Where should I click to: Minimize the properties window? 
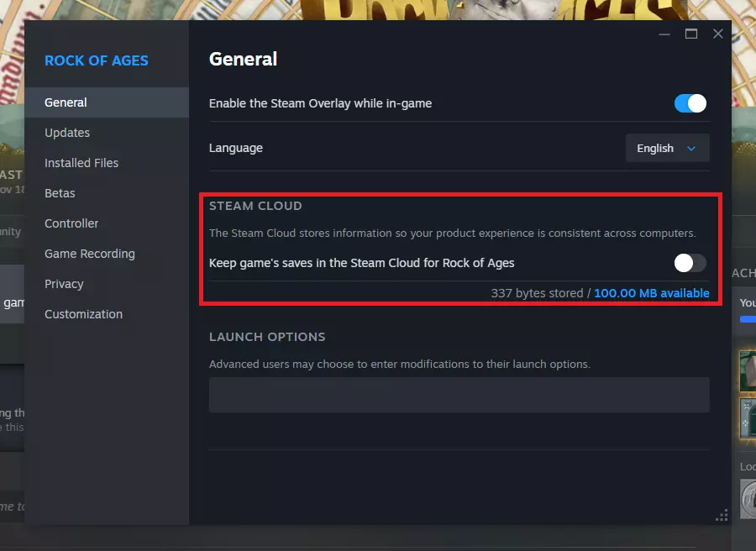click(664, 34)
